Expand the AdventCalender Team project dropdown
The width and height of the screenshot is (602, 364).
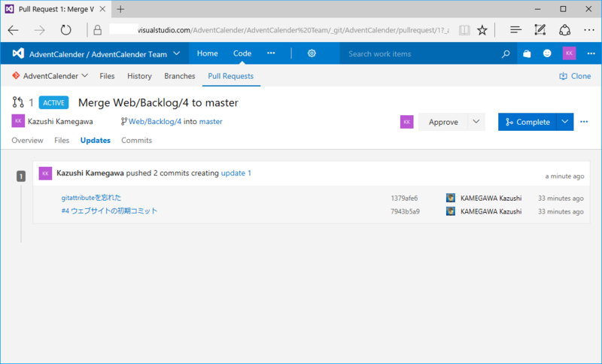177,53
